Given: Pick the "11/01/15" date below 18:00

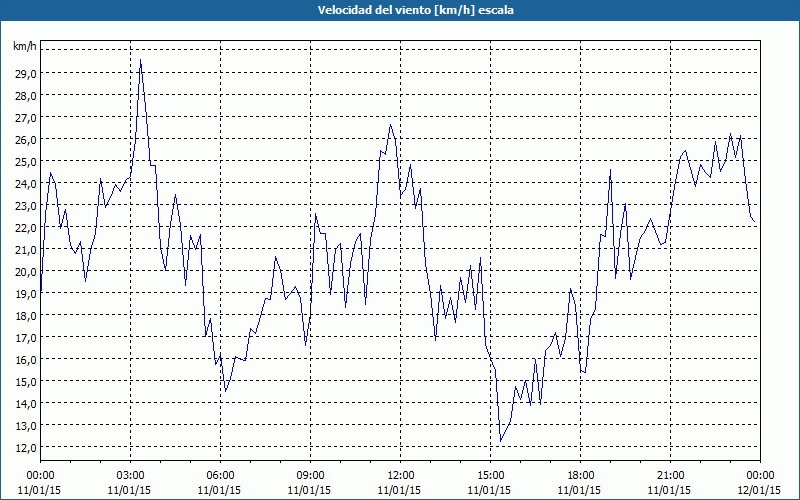Looking at the screenshot, I should pos(579,490).
